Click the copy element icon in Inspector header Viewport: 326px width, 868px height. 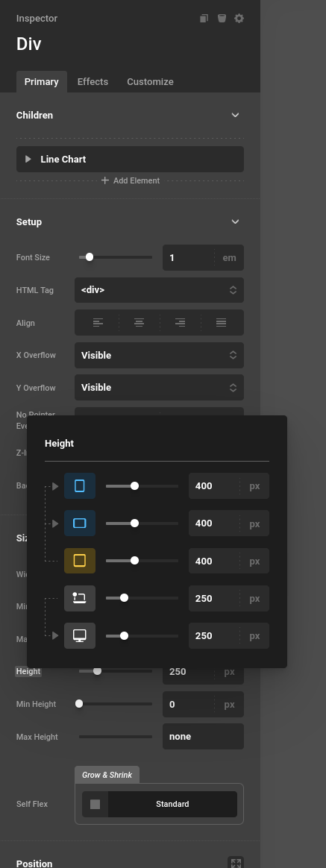click(x=204, y=18)
